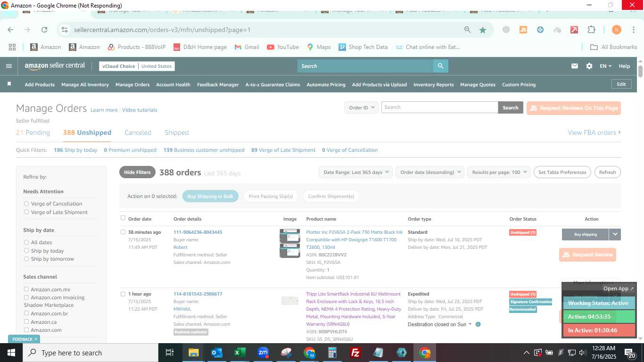
Task: Check the Amazon.com.br sales channel checkbox
Action: coord(26,313)
